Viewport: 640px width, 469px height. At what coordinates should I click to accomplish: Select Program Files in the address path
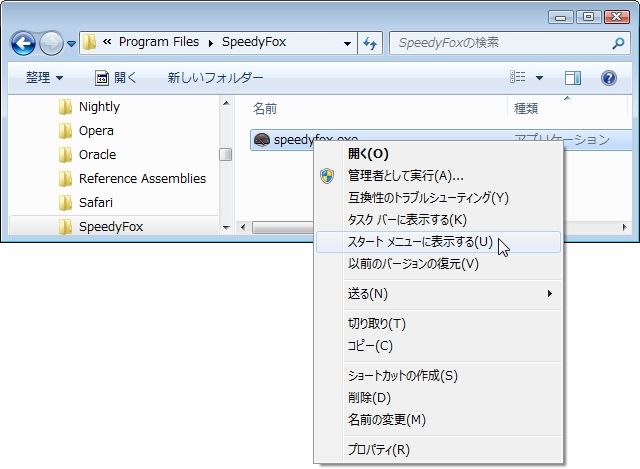(x=159, y=42)
